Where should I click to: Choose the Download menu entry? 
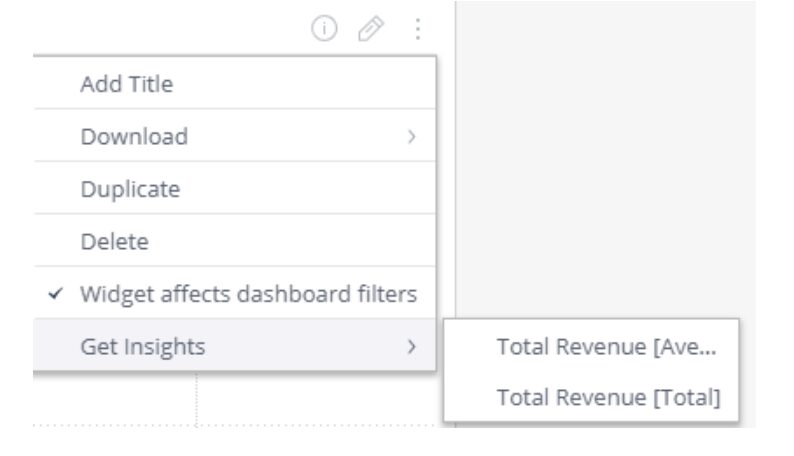pos(234,136)
